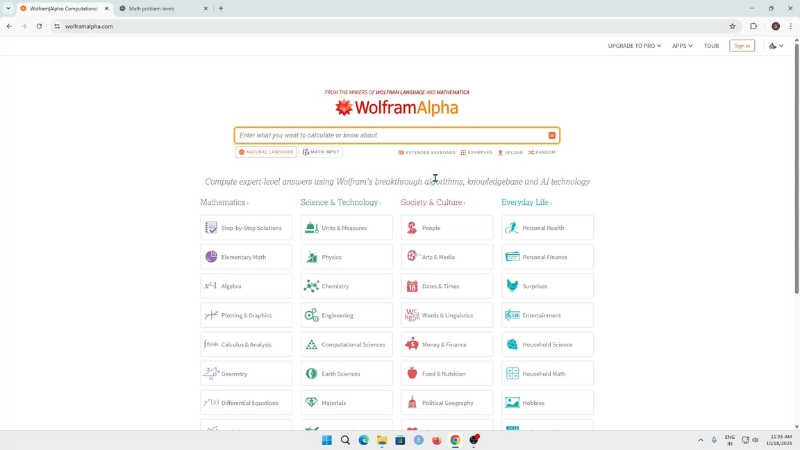The height and width of the screenshot is (450, 800).
Task: Open the Geometry category icon
Action: 211,373
